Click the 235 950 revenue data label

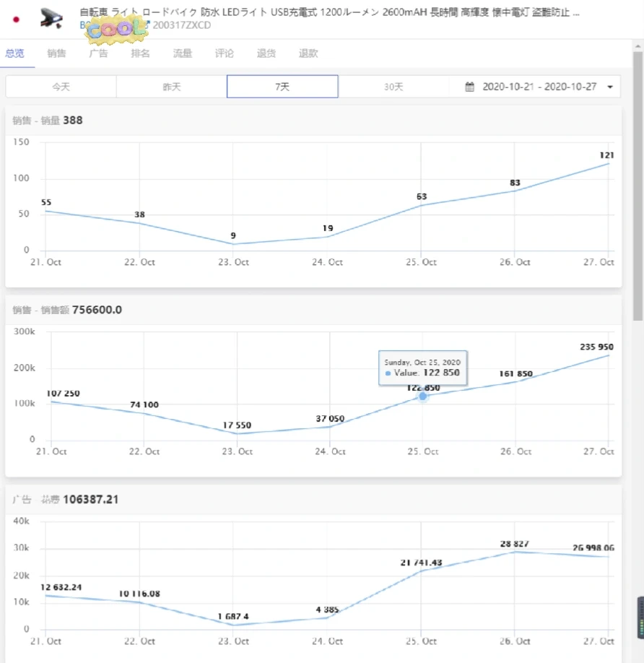(x=596, y=347)
